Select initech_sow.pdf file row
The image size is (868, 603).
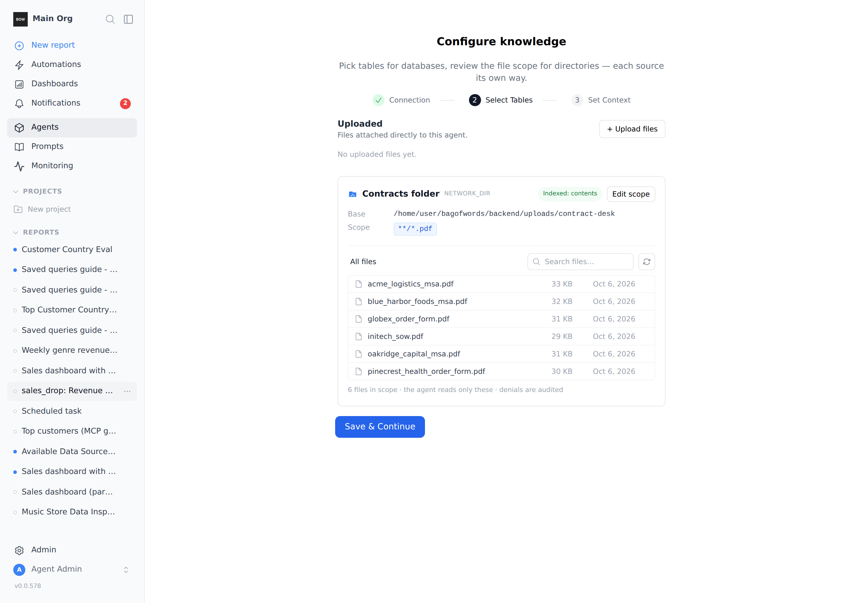(x=501, y=336)
